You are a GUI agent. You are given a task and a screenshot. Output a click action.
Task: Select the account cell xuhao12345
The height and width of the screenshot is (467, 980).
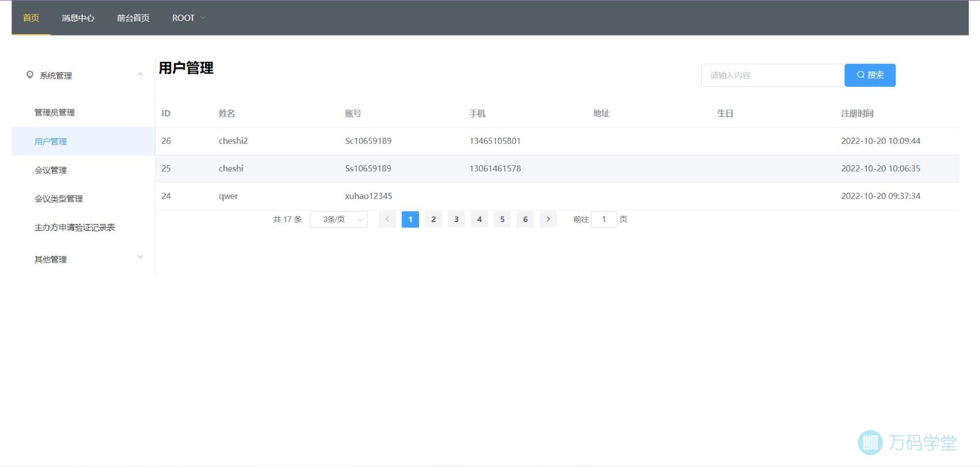pyautogui.click(x=369, y=196)
